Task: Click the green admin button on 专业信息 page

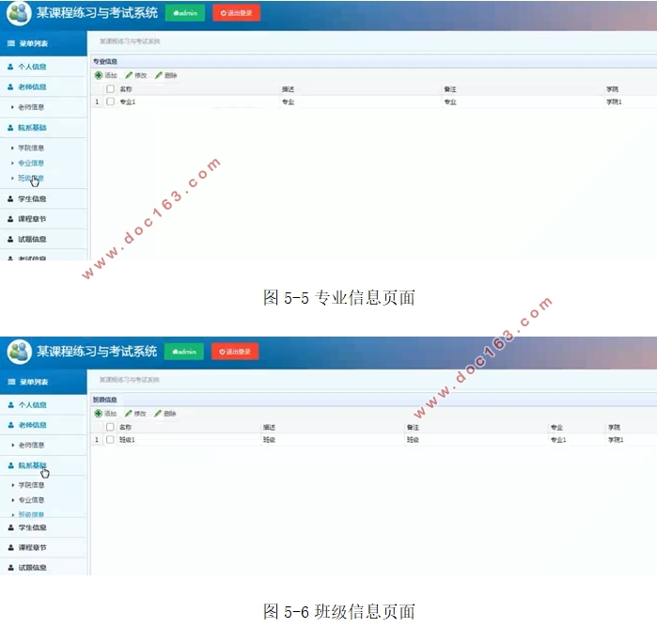Action: [x=185, y=13]
